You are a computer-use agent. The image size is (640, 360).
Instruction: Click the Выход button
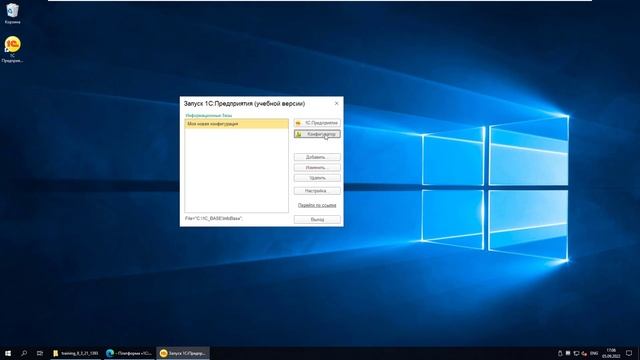[x=317, y=220]
